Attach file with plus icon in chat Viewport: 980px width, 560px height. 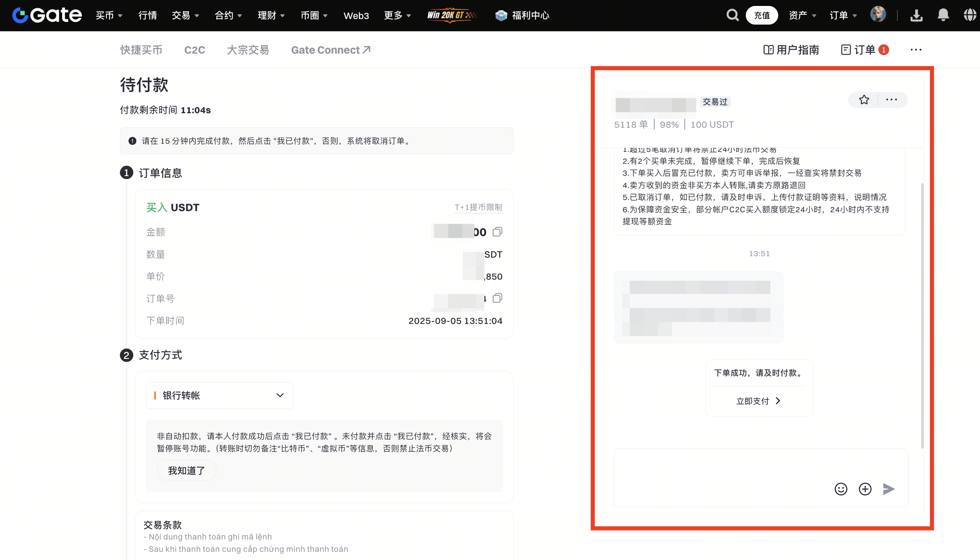[865, 489]
